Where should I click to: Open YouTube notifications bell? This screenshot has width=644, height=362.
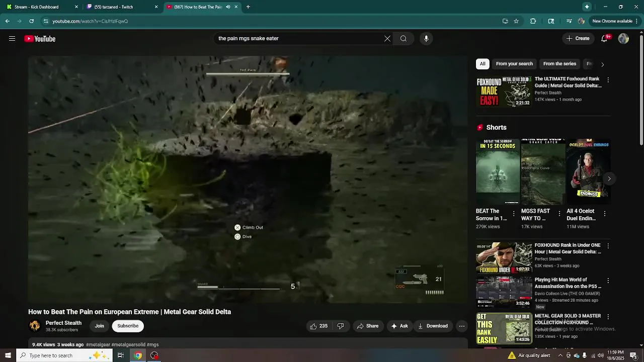click(605, 39)
